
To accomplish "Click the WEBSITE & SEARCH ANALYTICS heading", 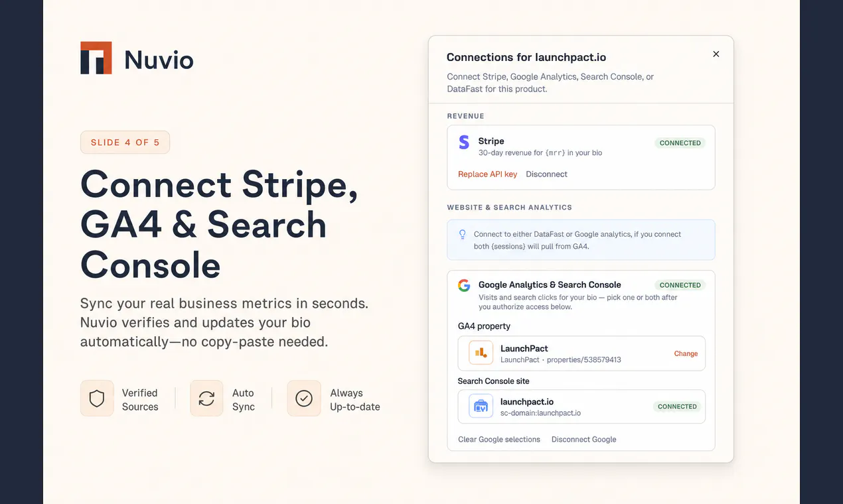I will (x=509, y=208).
